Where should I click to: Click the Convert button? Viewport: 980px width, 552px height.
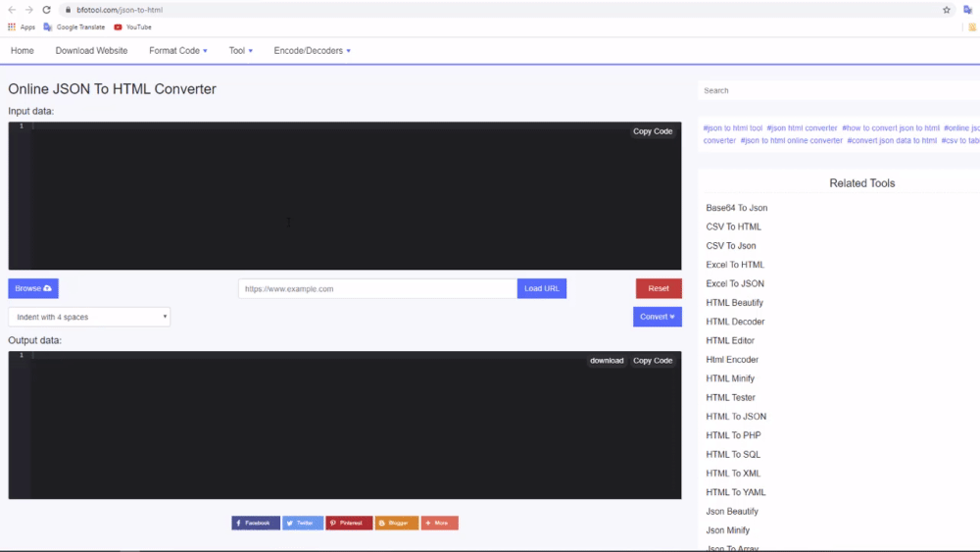(657, 317)
